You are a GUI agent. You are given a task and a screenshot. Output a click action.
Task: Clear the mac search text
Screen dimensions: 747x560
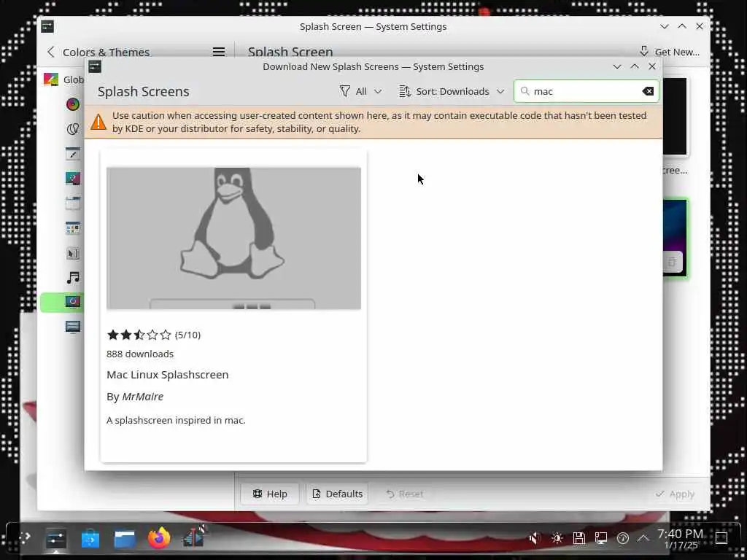click(x=648, y=91)
